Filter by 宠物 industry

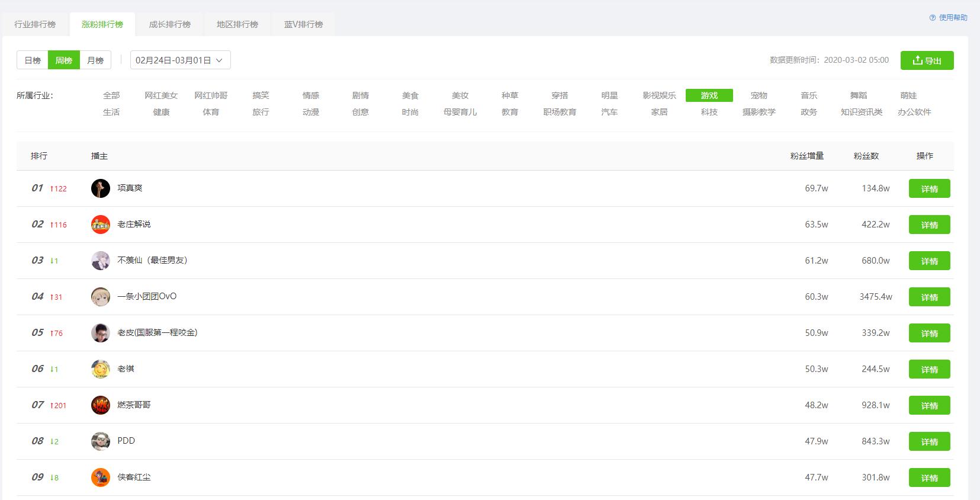click(x=759, y=95)
